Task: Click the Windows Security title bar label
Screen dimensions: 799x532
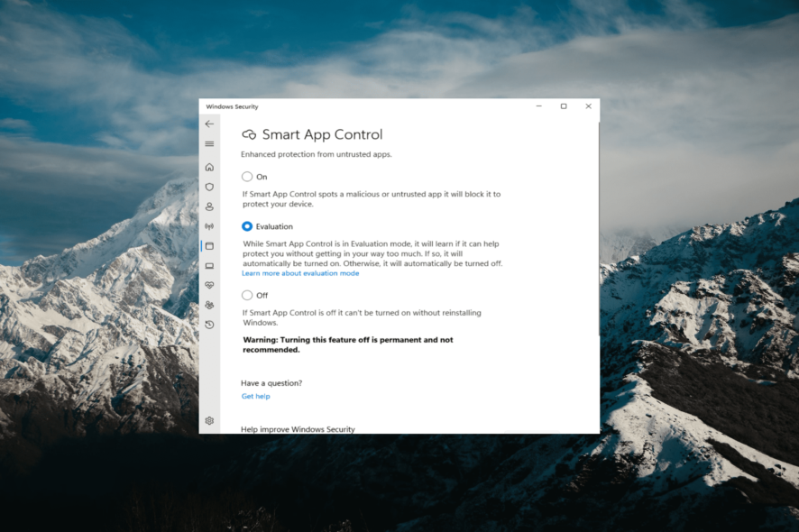Action: pos(232,105)
